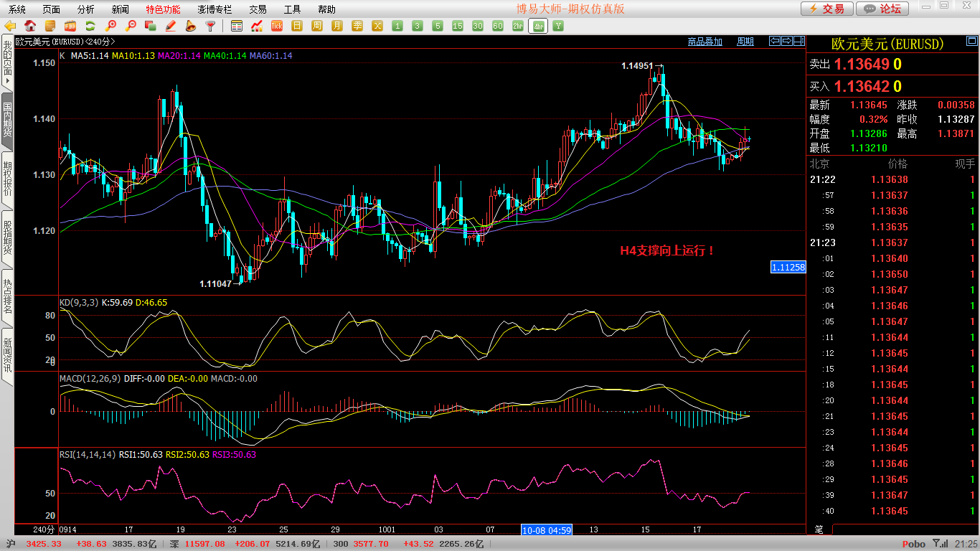Screen dimensions: 980x551
Task: Click the Pobo status bar logo
Action: pos(914,544)
